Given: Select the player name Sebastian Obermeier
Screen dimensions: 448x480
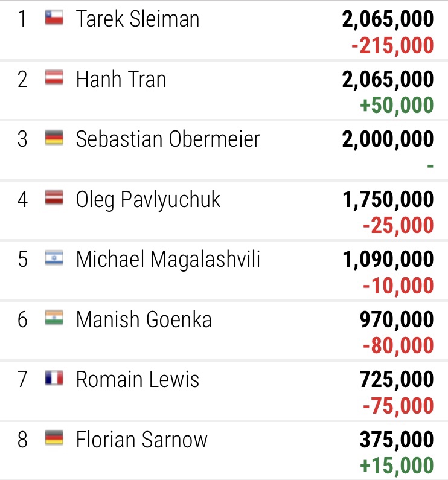Looking at the screenshot, I should click(168, 139).
